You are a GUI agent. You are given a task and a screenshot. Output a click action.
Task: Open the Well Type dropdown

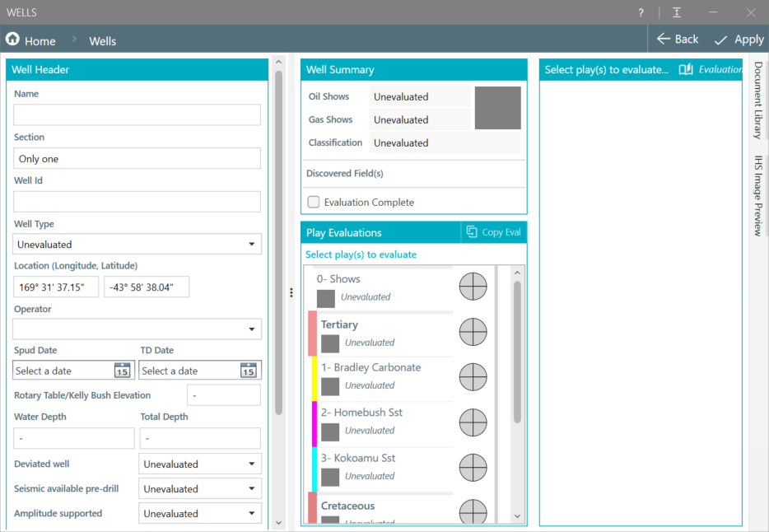[137, 245]
